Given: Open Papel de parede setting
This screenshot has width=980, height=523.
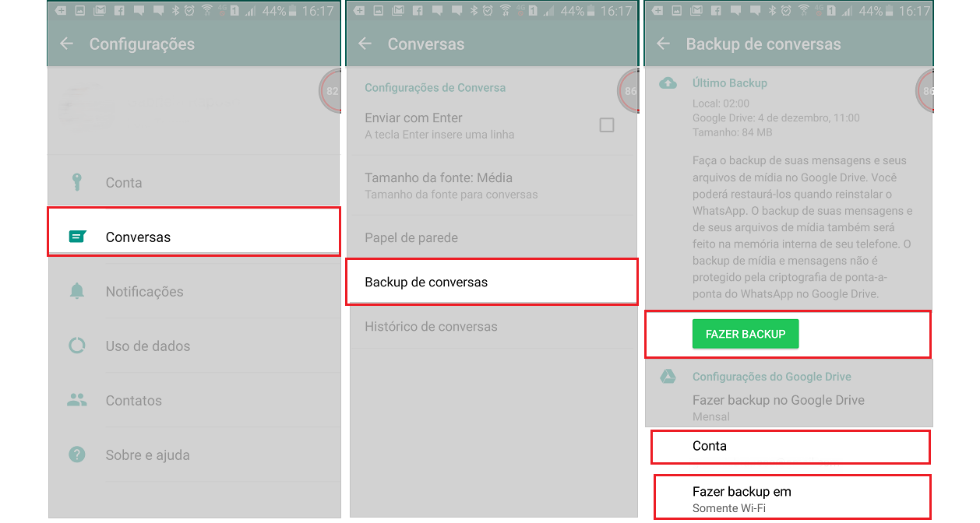Looking at the screenshot, I should click(492, 237).
